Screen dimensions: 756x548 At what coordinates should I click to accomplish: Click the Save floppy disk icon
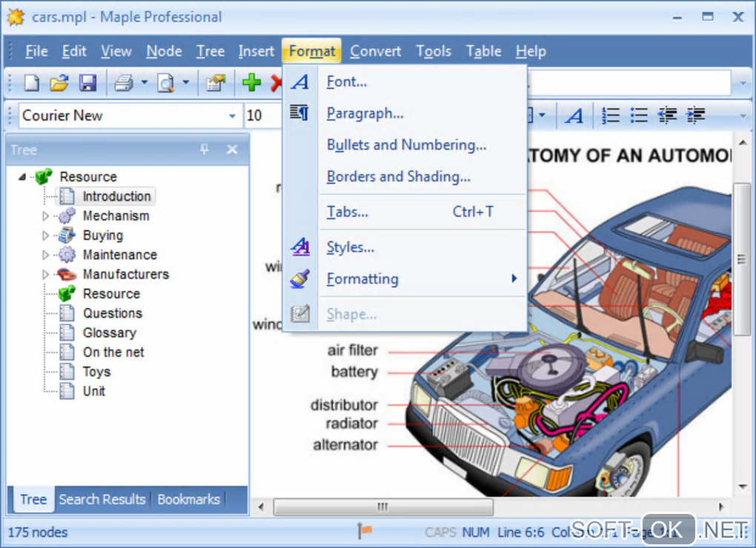point(87,83)
